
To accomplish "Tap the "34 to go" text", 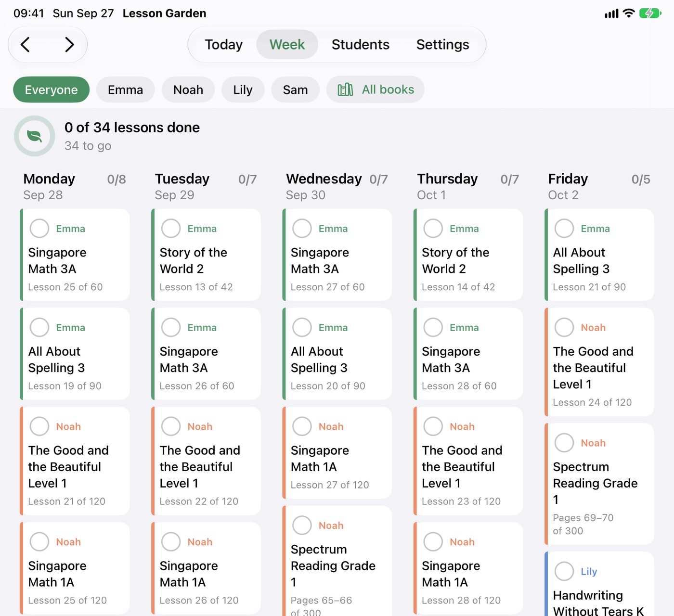I will tap(88, 146).
